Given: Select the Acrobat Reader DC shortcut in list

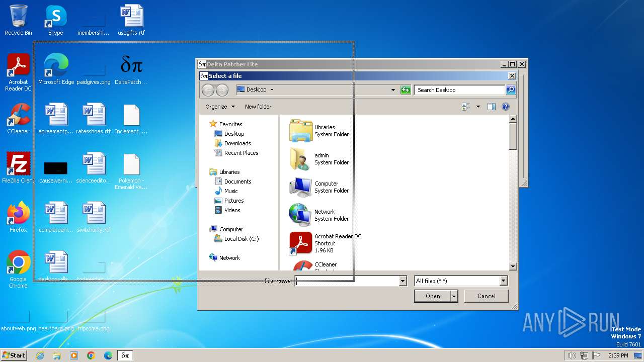Looking at the screenshot, I should (326, 243).
